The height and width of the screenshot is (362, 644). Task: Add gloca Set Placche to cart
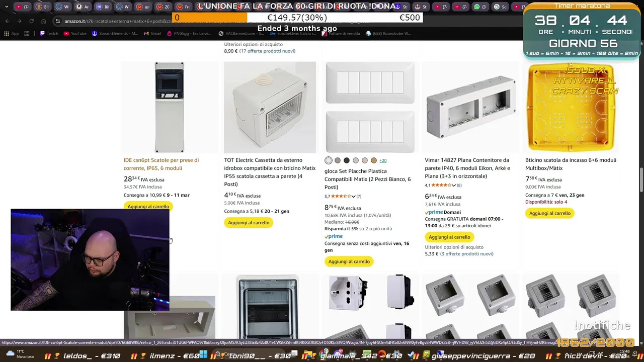coord(349,261)
